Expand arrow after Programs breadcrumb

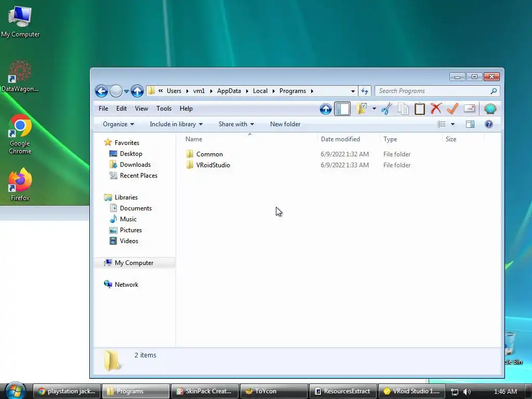(x=312, y=91)
